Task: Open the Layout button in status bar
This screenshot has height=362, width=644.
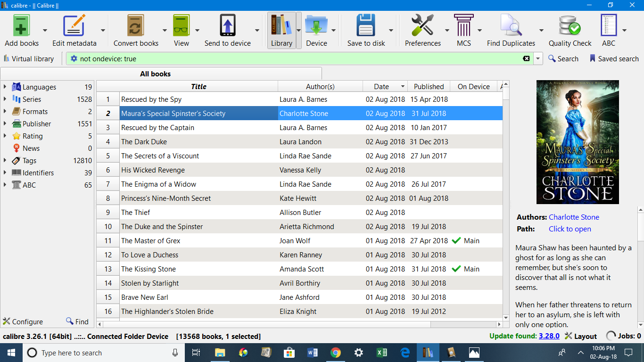Action: pos(580,336)
